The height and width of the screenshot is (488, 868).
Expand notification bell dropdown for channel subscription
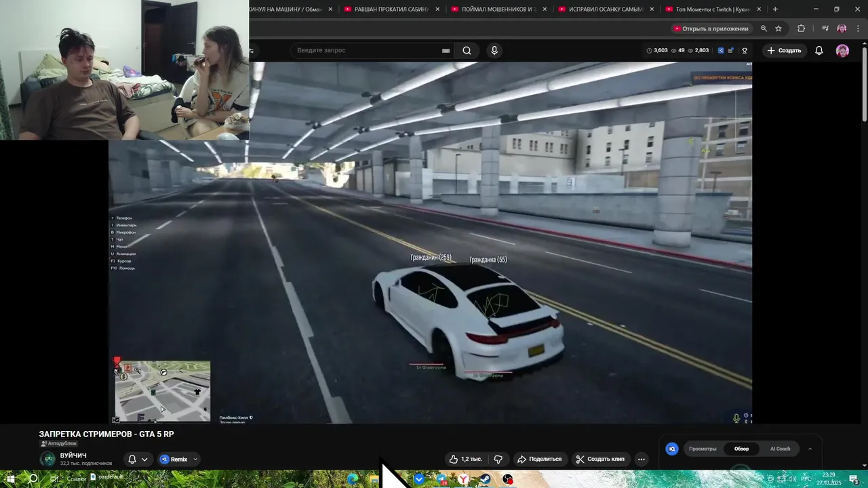pos(144,460)
